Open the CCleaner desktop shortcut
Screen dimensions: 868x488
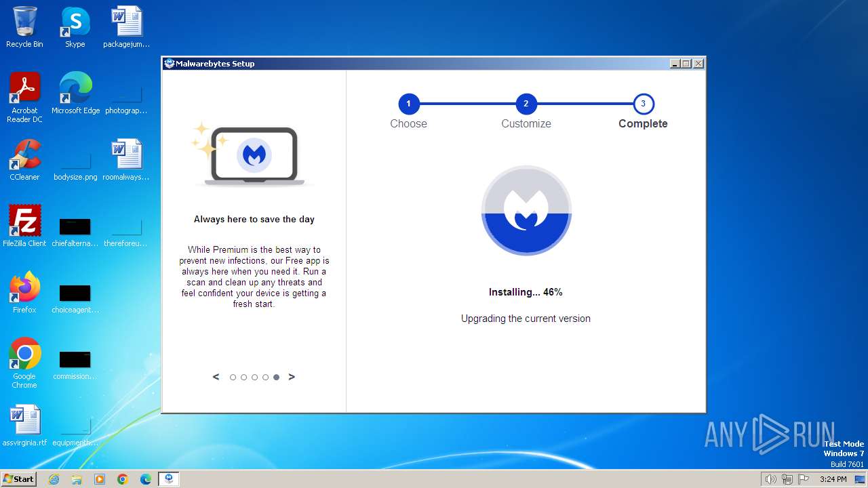(24, 160)
